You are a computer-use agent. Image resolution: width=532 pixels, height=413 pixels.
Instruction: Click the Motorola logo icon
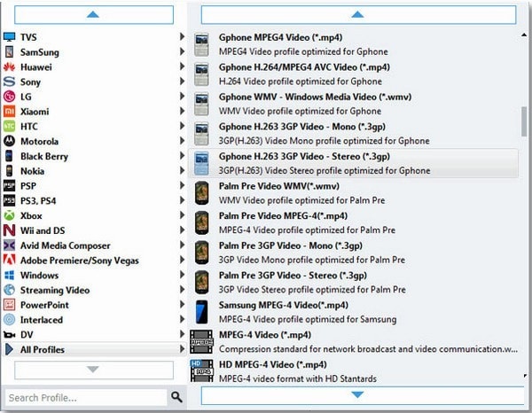9,141
